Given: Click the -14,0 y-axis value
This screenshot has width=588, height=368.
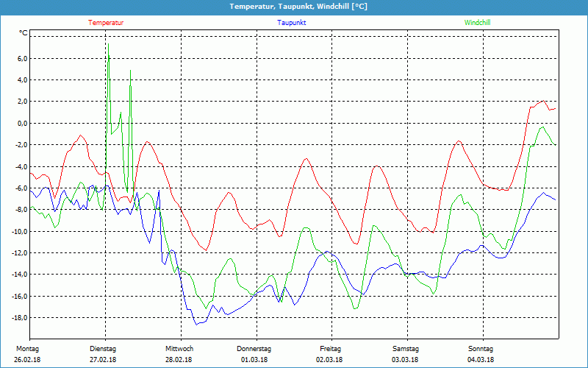Looking at the screenshot, I should pyautogui.click(x=20, y=275).
